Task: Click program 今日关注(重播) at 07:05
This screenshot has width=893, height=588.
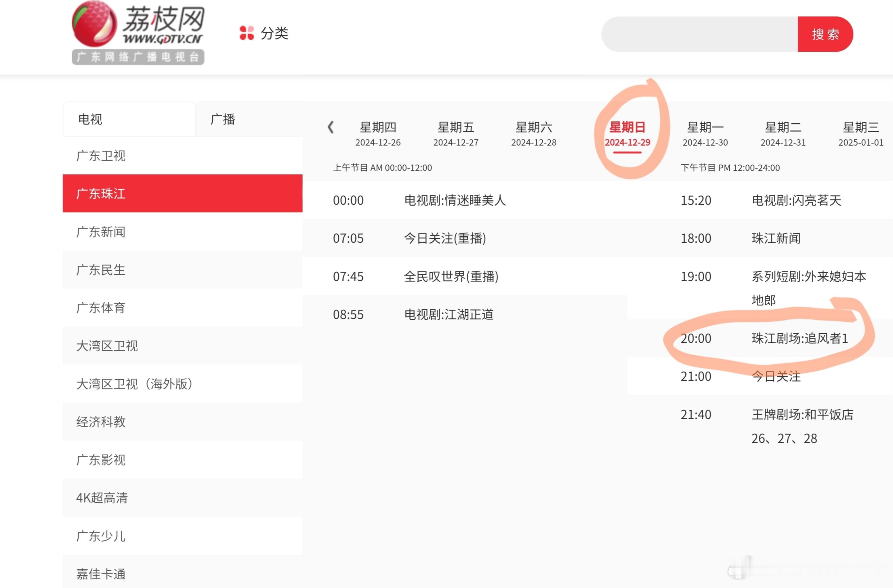Action: [x=445, y=238]
